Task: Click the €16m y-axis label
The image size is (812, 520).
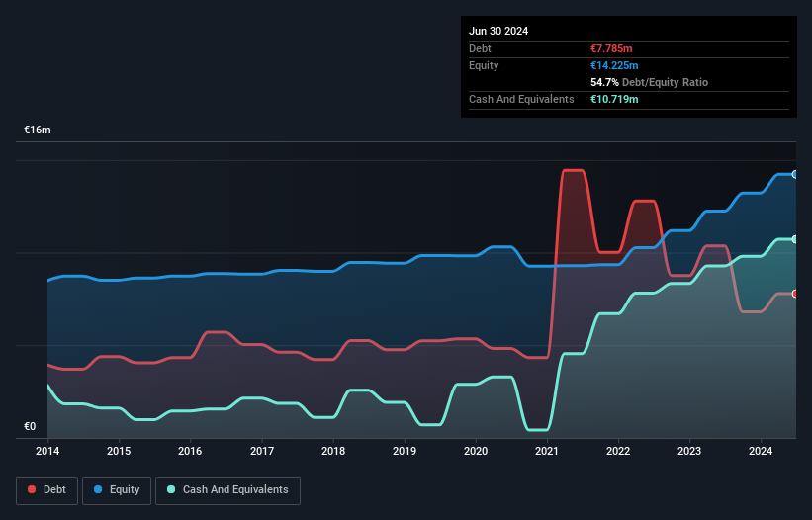Action: tap(38, 130)
